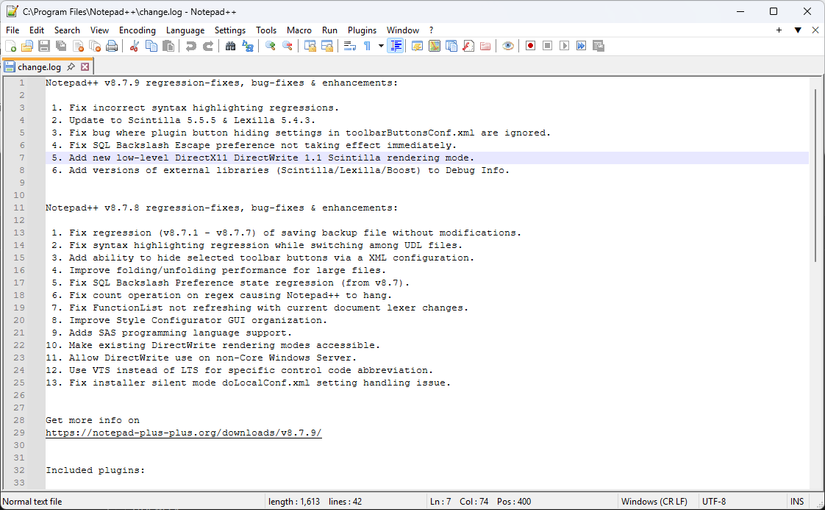Toggle the indent guide button

(396, 46)
